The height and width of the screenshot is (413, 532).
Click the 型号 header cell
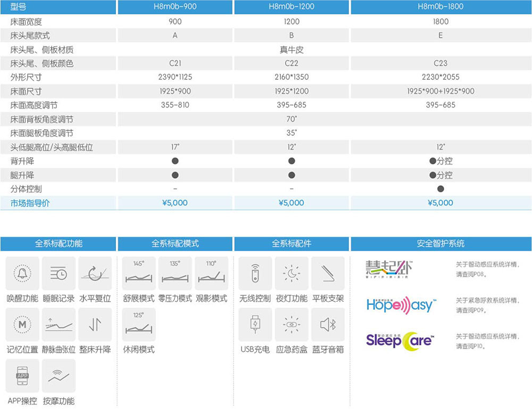point(59,6)
